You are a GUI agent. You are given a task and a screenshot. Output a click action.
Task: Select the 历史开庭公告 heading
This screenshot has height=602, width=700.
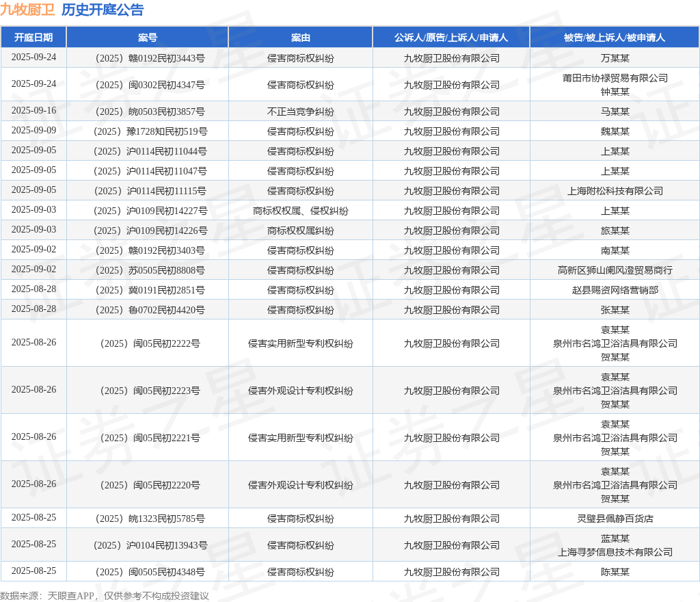pyautogui.click(x=103, y=10)
